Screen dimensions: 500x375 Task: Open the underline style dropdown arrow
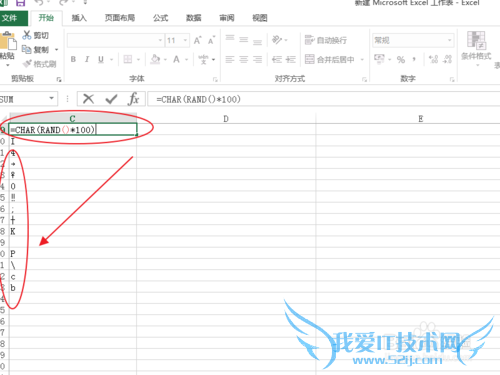pos(112,60)
